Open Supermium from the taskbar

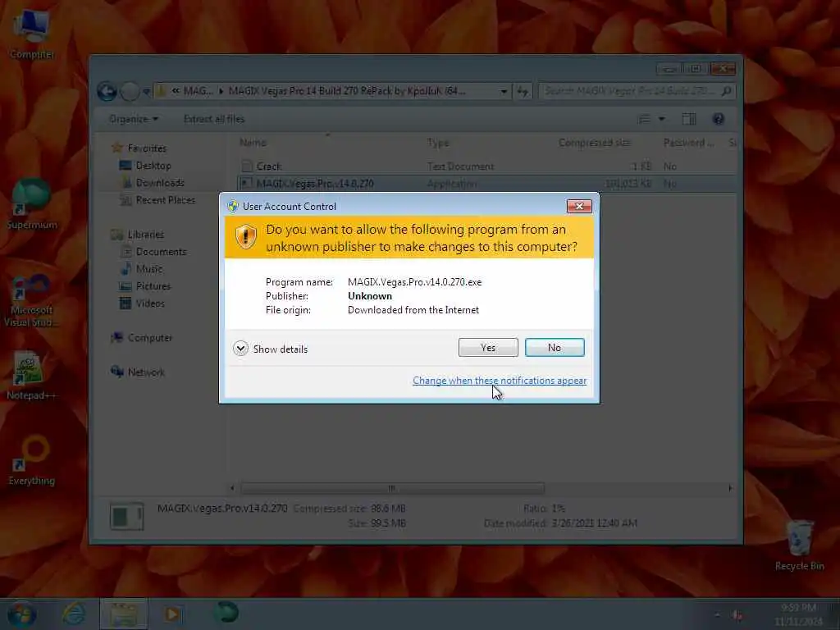pos(226,612)
